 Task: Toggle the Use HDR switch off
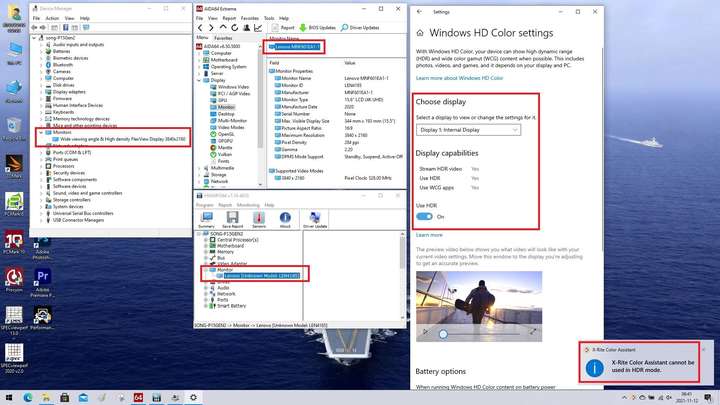coord(424,217)
